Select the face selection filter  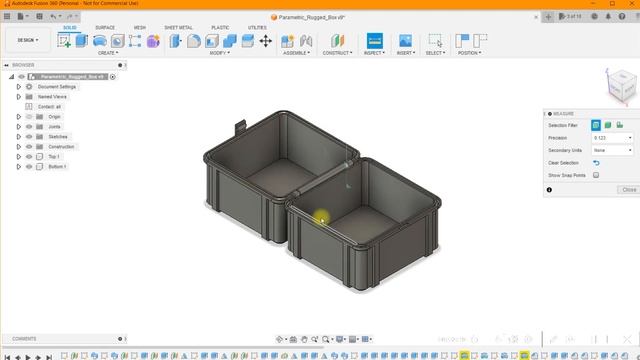coord(596,125)
